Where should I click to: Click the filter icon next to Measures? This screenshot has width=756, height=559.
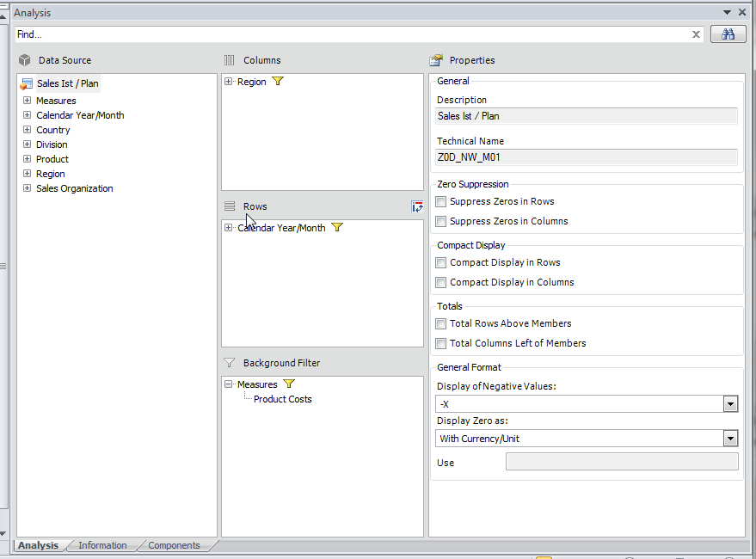click(288, 384)
